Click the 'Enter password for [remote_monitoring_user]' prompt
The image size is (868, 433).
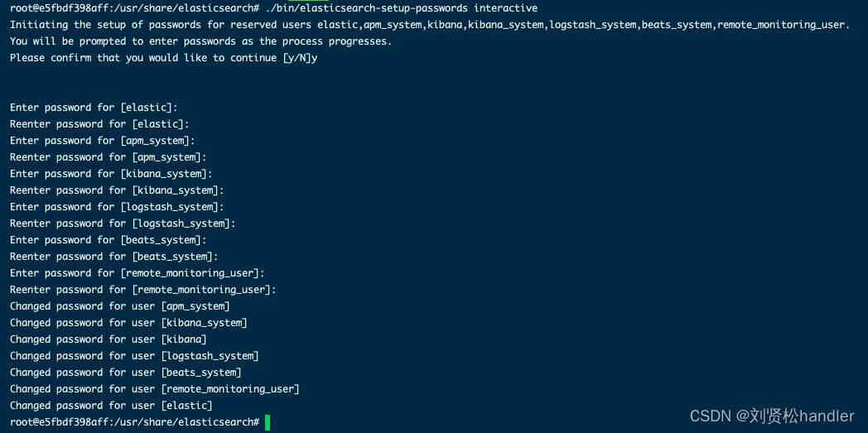(x=137, y=273)
